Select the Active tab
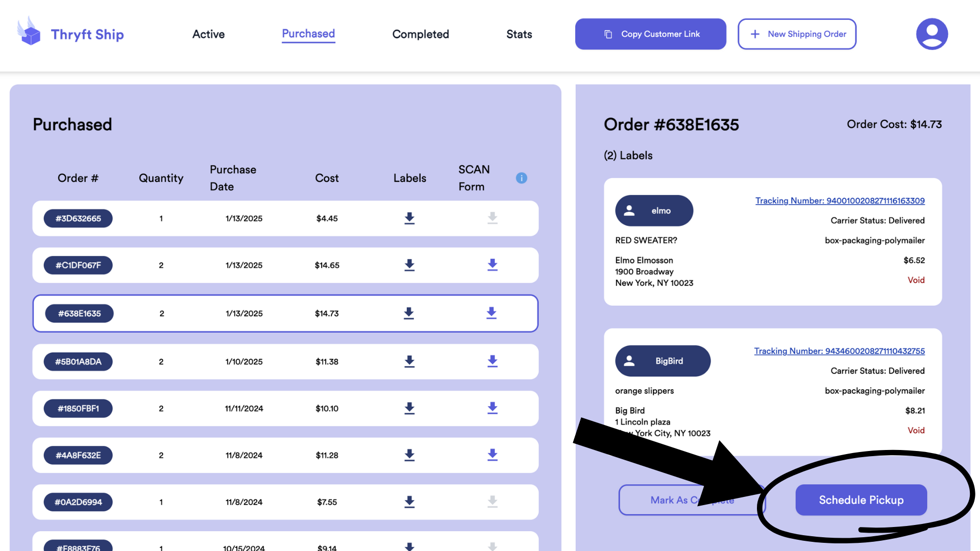 [x=208, y=33]
